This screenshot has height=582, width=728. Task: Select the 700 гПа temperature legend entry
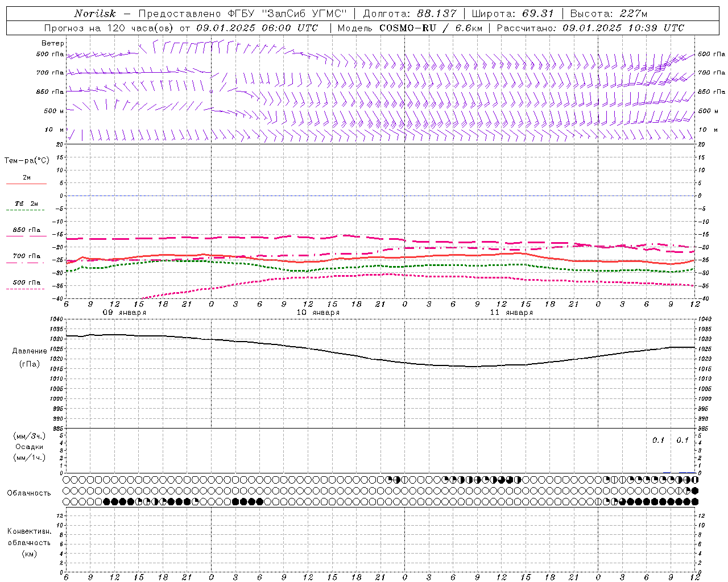pyautogui.click(x=26, y=256)
